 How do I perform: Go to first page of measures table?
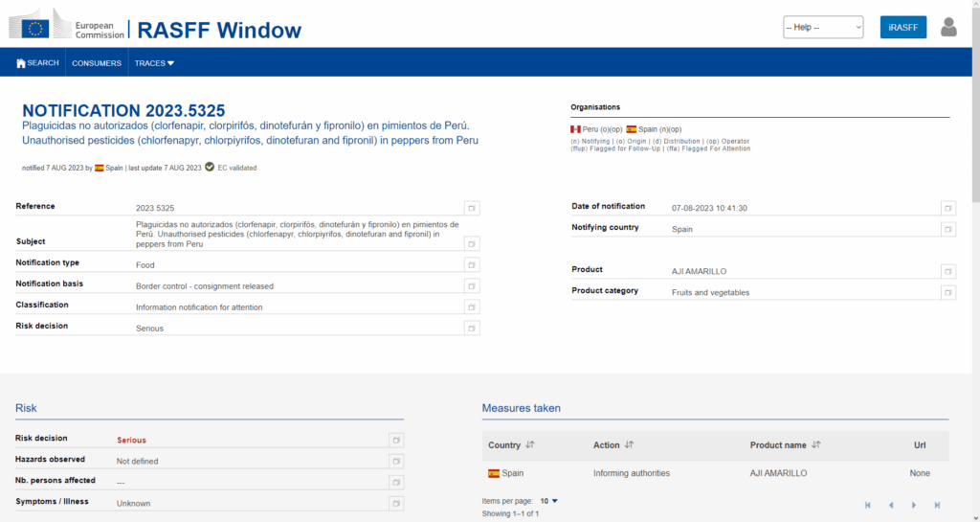(x=867, y=505)
